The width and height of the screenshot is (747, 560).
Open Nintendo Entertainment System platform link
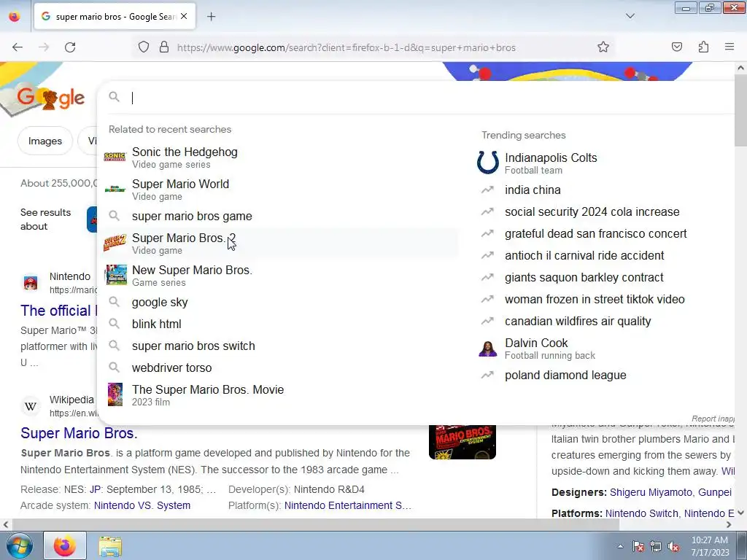coord(348,505)
